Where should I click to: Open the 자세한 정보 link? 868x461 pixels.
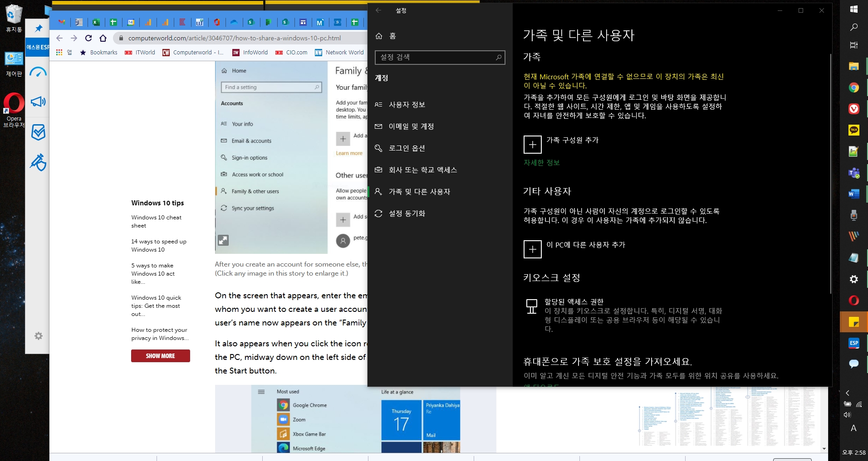click(541, 162)
